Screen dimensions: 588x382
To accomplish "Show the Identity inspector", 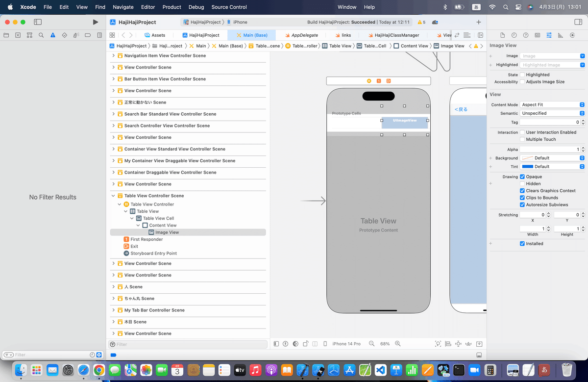I will 538,35.
